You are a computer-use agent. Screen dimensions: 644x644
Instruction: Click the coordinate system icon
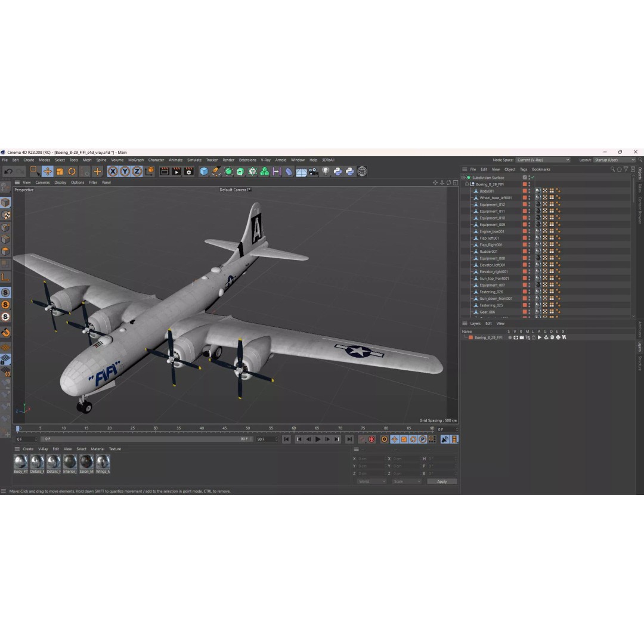150,171
